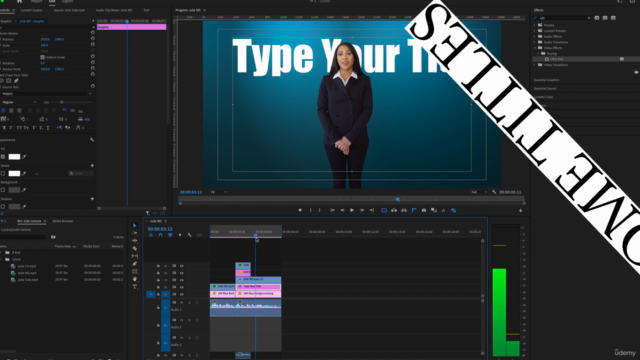This screenshot has width=640, height=360.
Task: Open the Import workspace tab
Action: click(36, 2)
